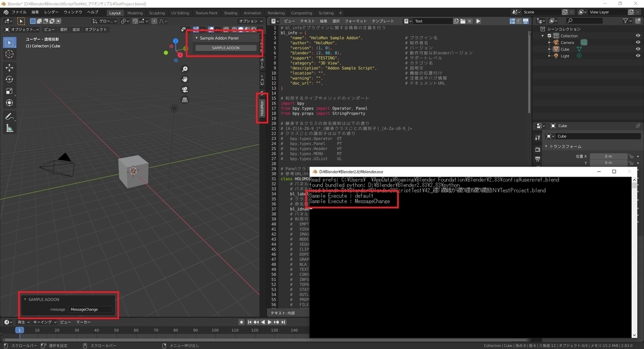Activate the 3D cursor tool
The image size is (644, 349).
(9, 54)
